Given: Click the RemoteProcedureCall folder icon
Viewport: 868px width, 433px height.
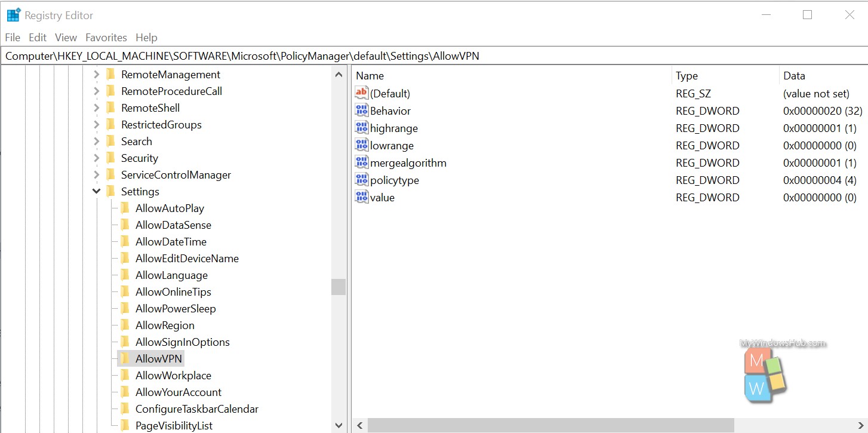Looking at the screenshot, I should click(x=110, y=91).
